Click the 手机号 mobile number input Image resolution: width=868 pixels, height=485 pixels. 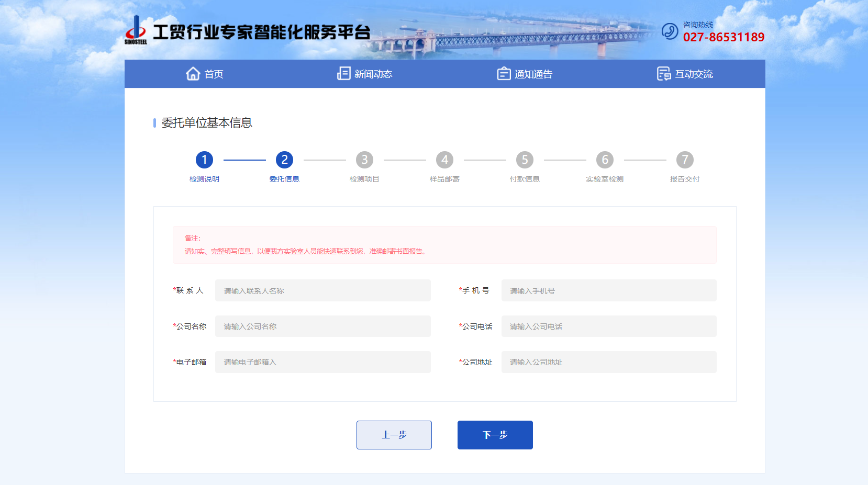(608, 290)
